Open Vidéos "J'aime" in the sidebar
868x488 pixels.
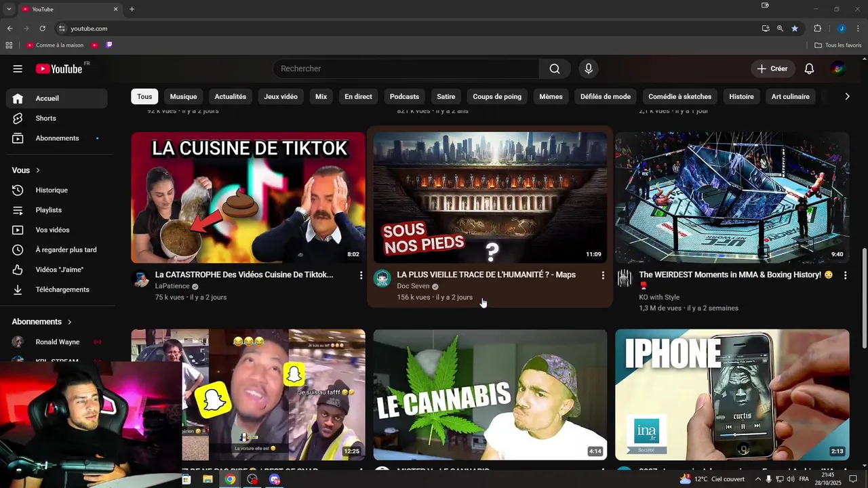point(57,270)
